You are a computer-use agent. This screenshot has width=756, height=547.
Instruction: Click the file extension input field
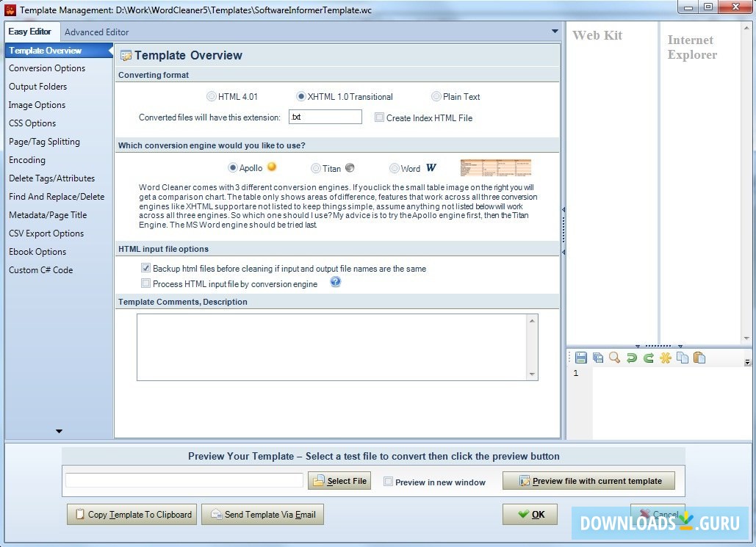pyautogui.click(x=325, y=117)
